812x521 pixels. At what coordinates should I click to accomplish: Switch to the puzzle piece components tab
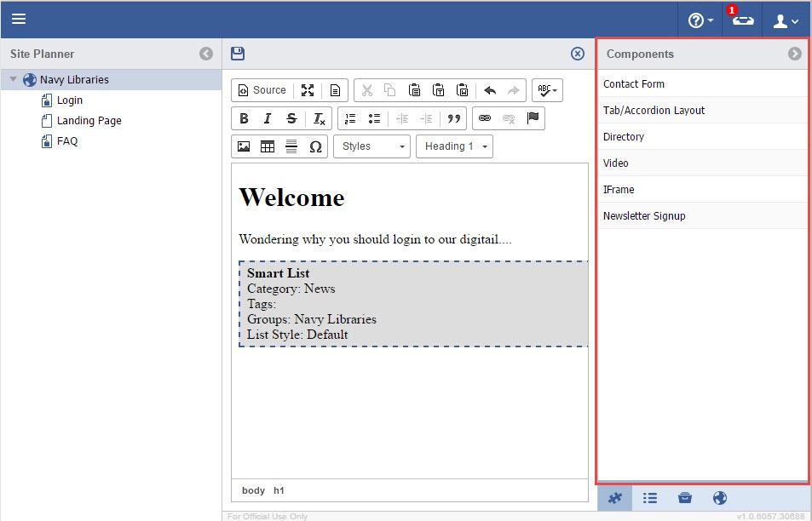[x=614, y=499]
